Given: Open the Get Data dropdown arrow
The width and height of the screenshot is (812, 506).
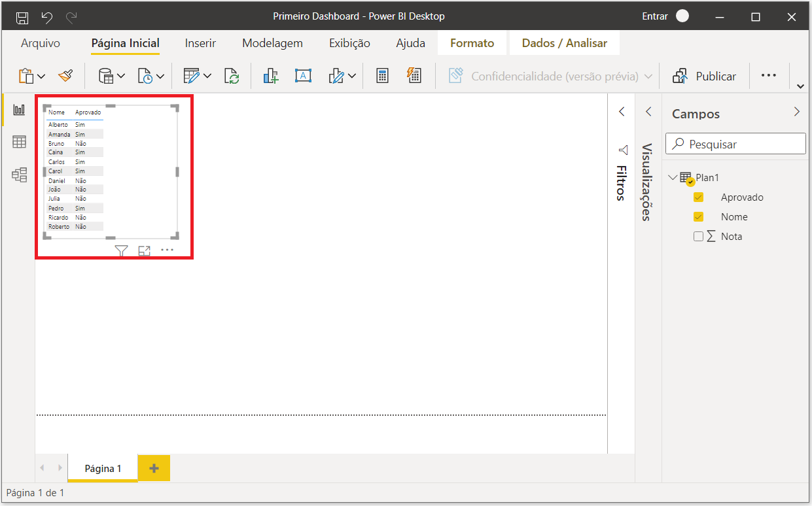Looking at the screenshot, I should pyautogui.click(x=121, y=76).
